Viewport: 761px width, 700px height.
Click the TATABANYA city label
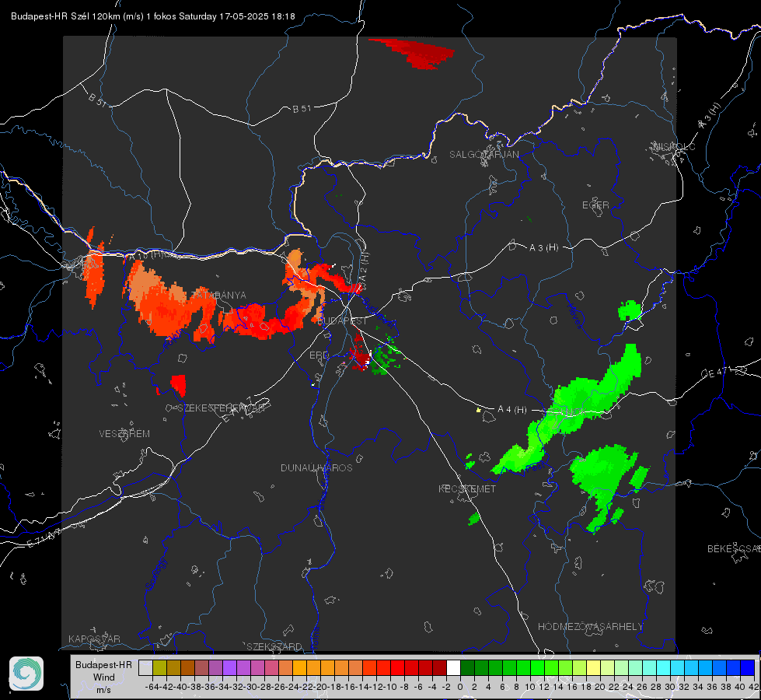tap(219, 296)
